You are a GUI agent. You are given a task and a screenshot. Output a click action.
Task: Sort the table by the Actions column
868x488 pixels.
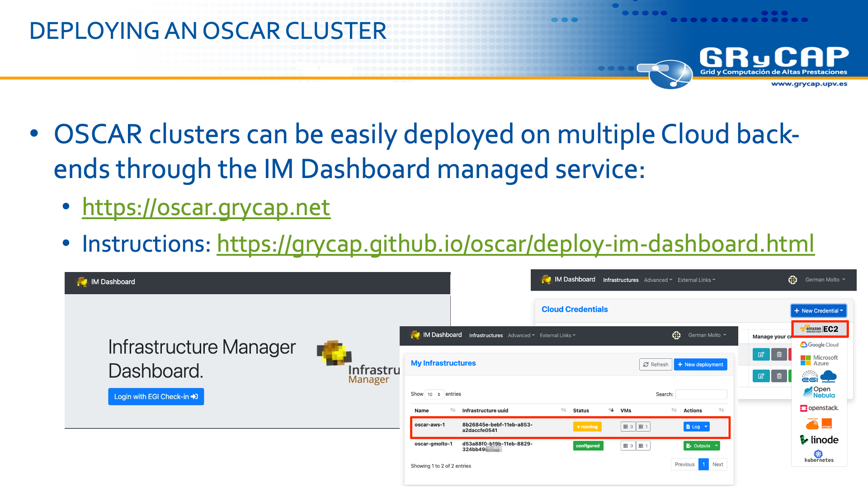click(721, 410)
